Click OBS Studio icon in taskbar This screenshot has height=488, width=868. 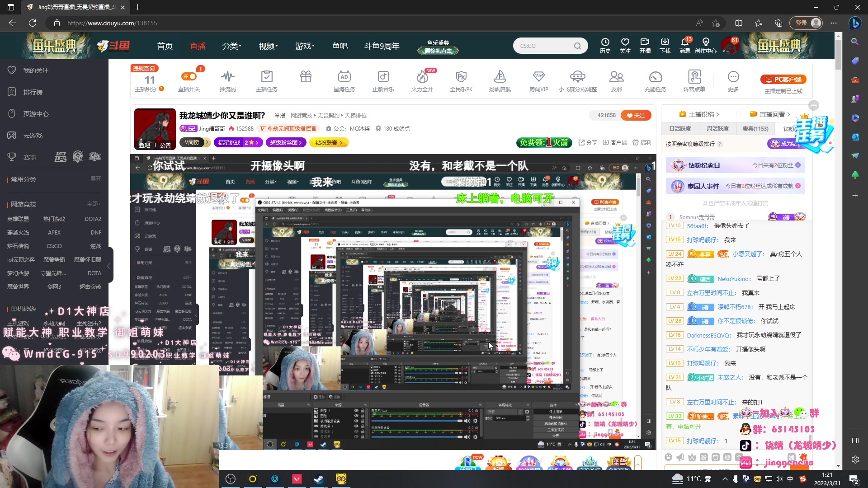point(231,479)
